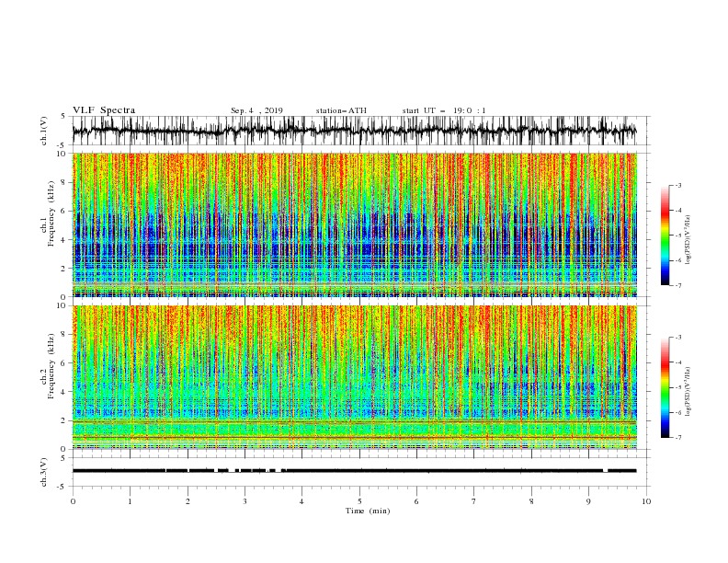
Task: Click the "ch.3(V)" axis label
Action: (x=43, y=472)
